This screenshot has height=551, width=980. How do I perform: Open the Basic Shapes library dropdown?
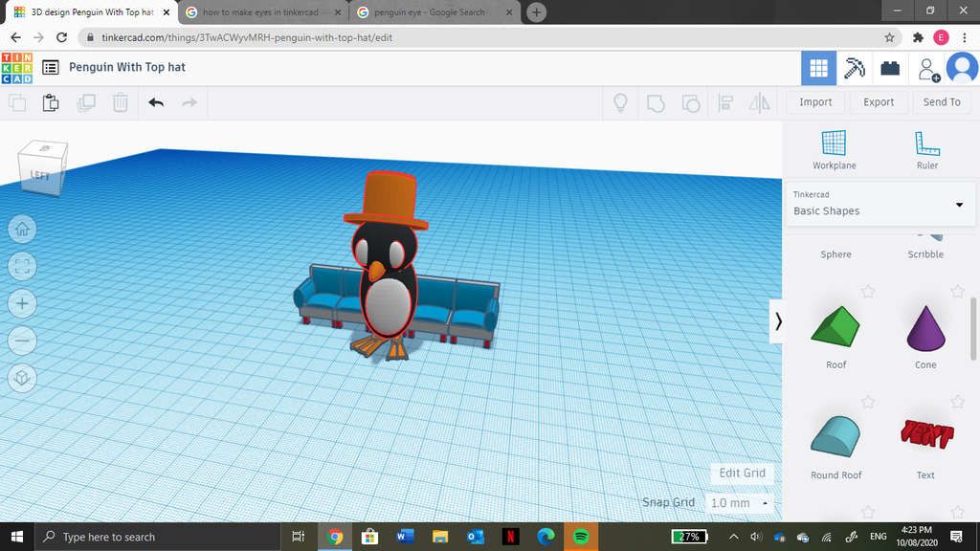click(880, 205)
